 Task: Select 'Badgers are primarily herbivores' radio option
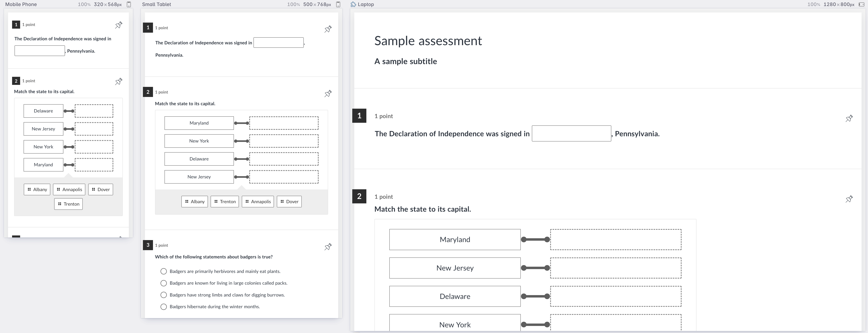pos(164,271)
